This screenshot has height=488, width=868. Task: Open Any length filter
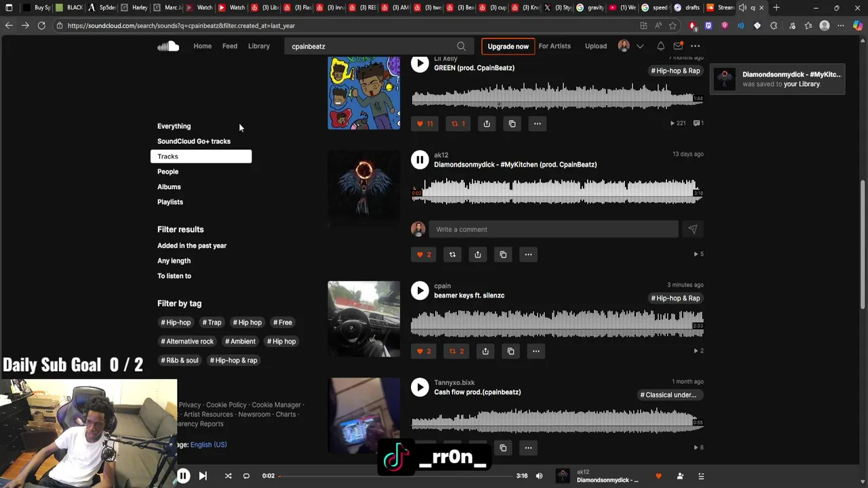click(x=174, y=261)
